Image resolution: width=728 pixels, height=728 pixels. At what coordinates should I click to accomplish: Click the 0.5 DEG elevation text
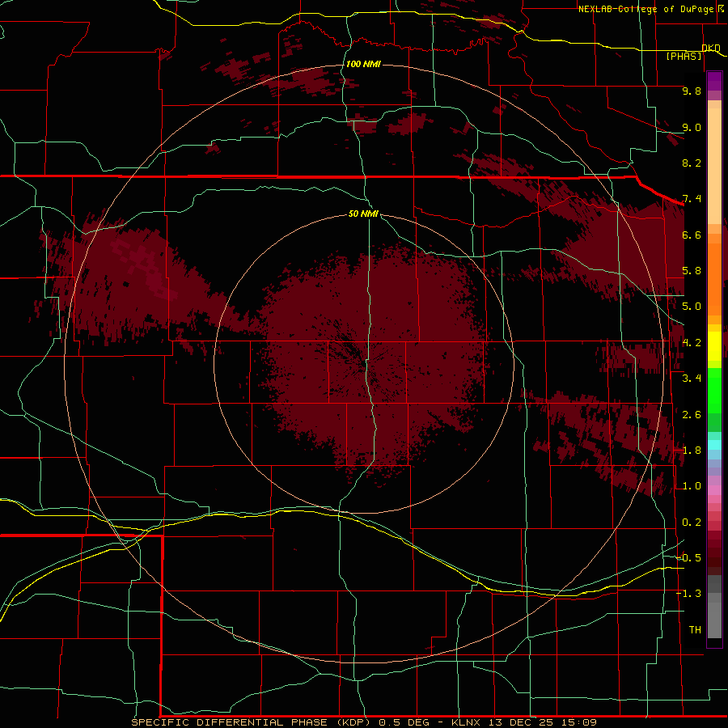403,722
